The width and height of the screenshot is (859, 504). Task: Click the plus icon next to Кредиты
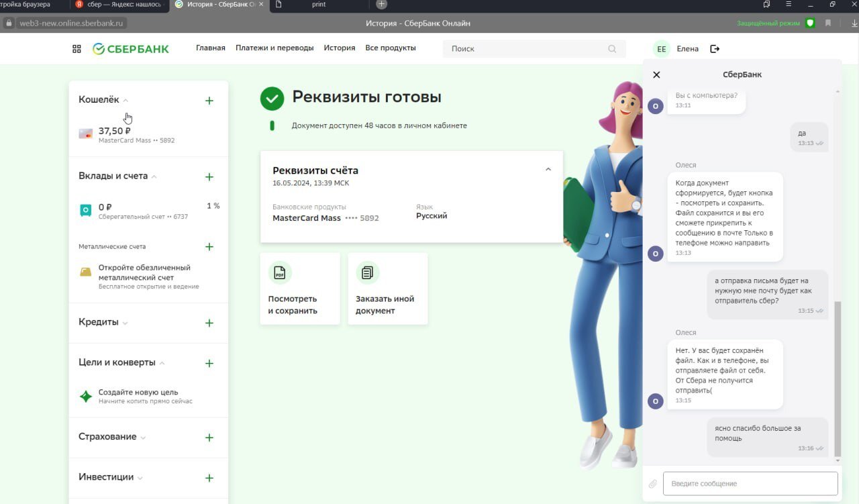[x=209, y=323]
